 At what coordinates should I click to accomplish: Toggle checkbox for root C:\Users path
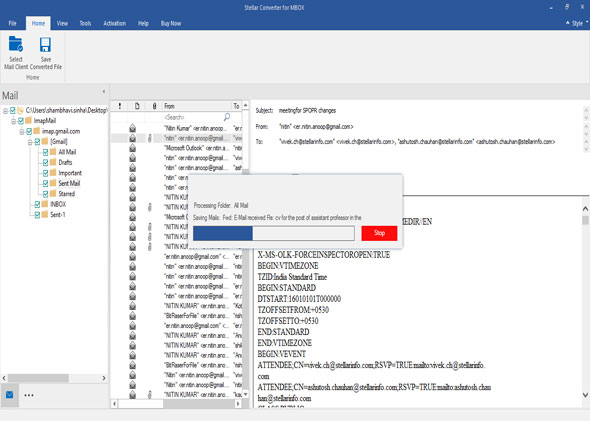(x=12, y=110)
